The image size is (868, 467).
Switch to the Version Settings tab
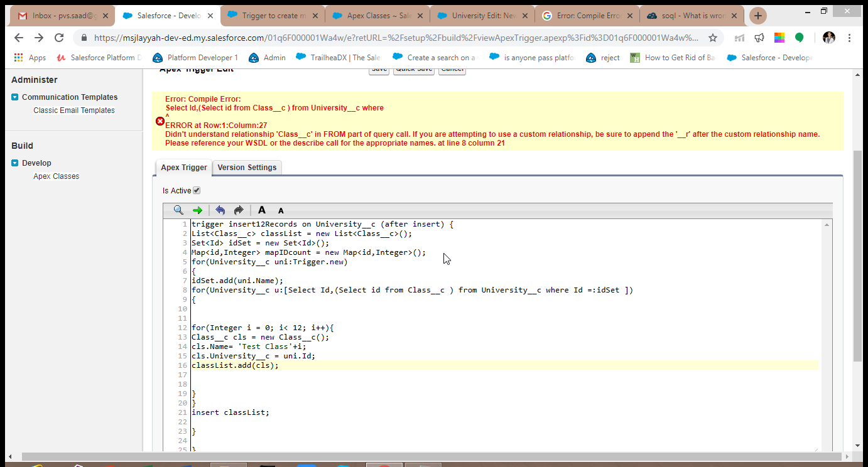pos(246,168)
